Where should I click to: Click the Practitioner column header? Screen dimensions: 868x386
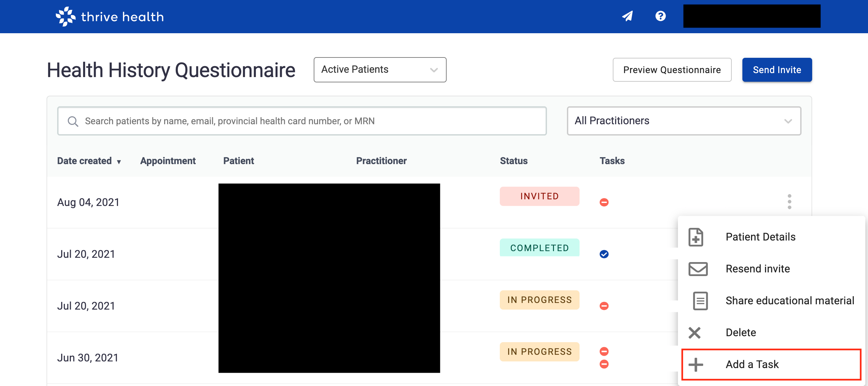[381, 161]
